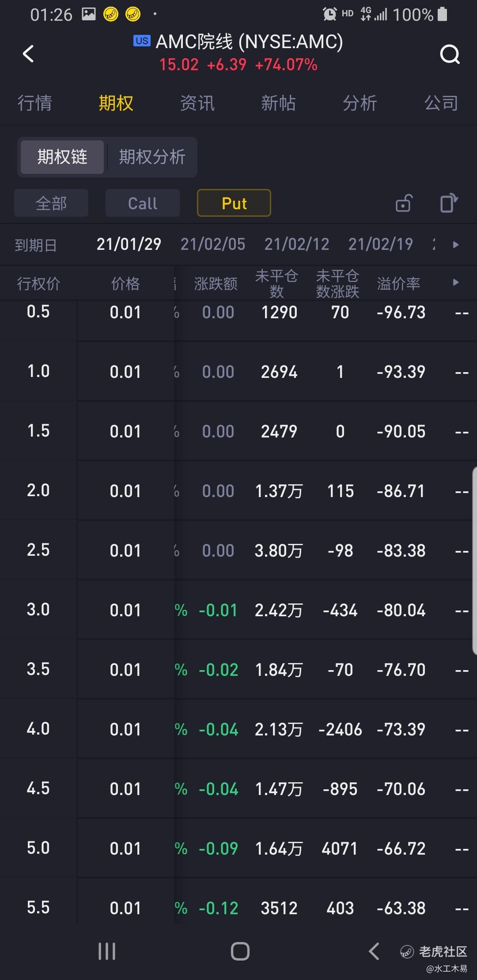Select the 全部 filter
The height and width of the screenshot is (980, 477).
tap(51, 203)
